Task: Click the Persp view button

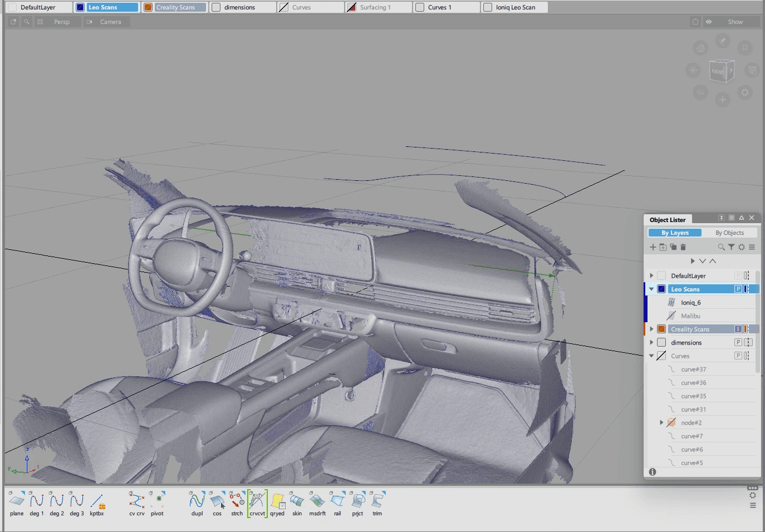Action: pos(62,22)
